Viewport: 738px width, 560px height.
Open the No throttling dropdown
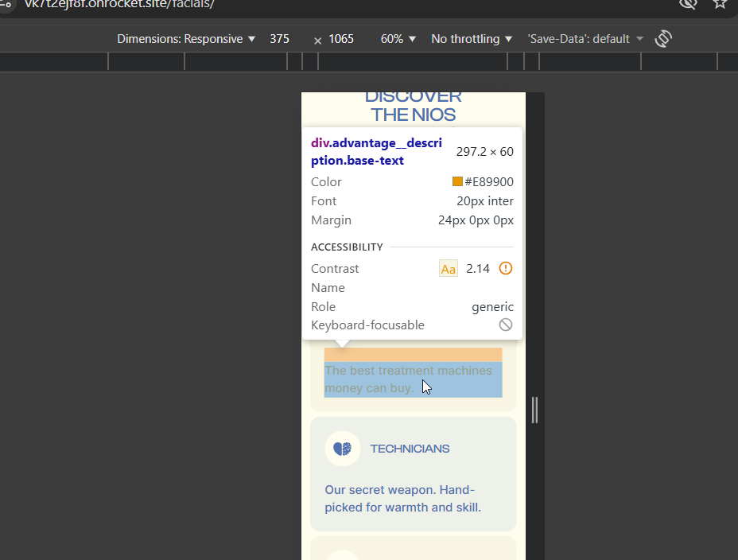(471, 39)
